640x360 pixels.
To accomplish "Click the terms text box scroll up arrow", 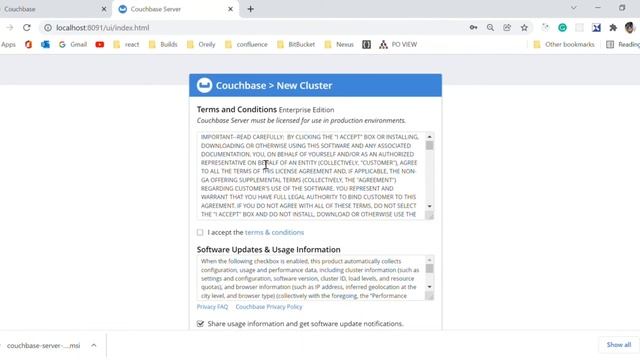I will pos(429,136).
